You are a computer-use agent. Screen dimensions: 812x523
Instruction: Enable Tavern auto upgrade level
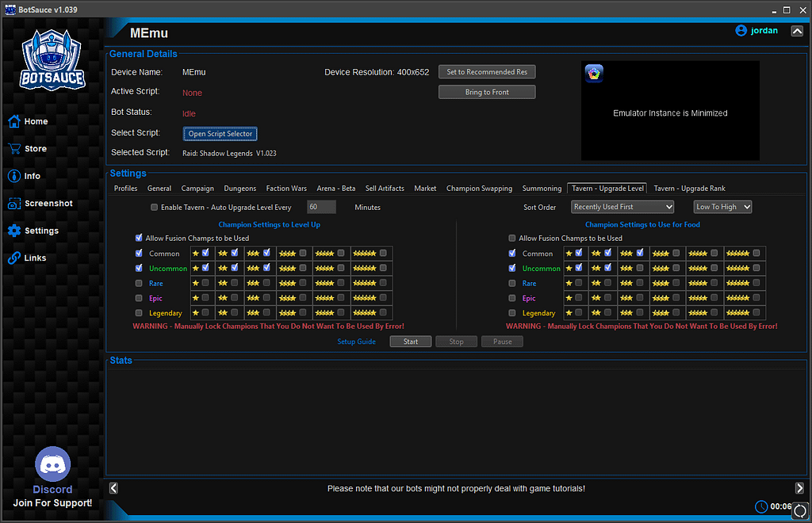coord(155,207)
